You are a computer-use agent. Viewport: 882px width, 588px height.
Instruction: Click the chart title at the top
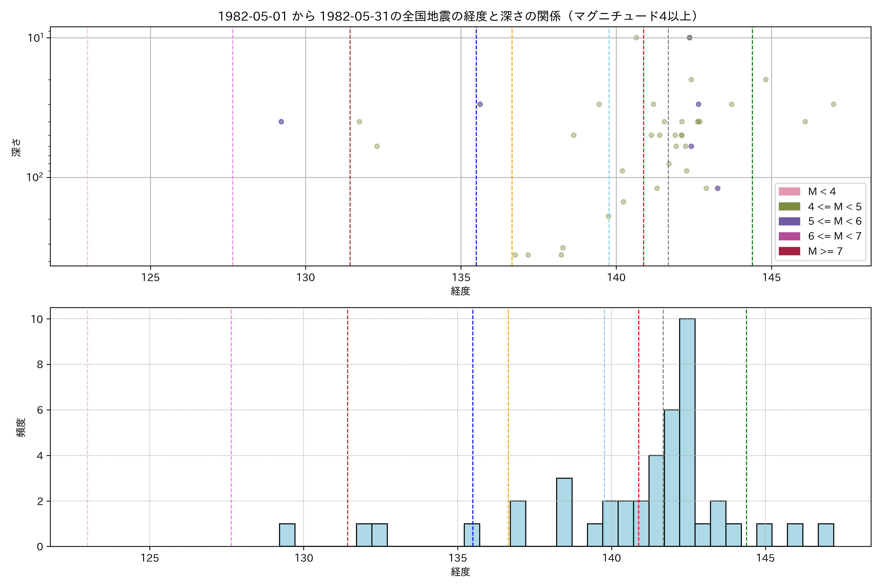[x=457, y=16]
